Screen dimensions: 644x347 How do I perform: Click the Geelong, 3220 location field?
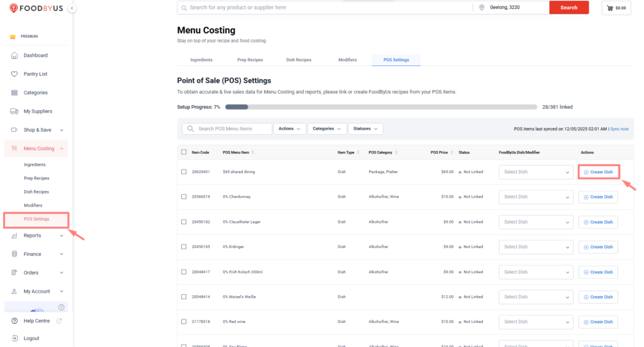(511, 8)
